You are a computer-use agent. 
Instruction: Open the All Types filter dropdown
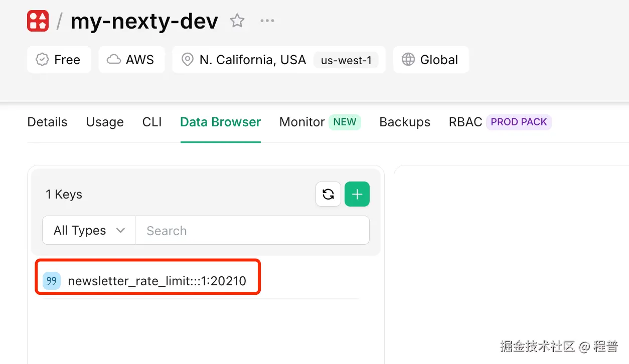pyautogui.click(x=88, y=230)
